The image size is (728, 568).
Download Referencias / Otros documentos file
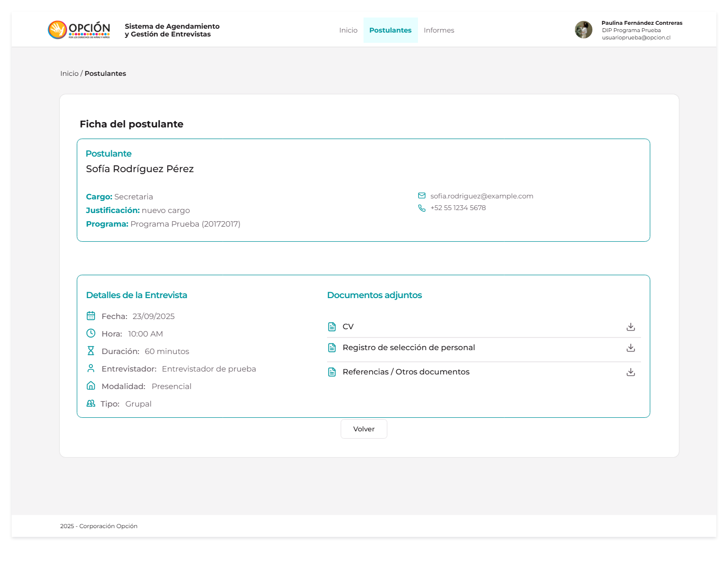(x=630, y=372)
